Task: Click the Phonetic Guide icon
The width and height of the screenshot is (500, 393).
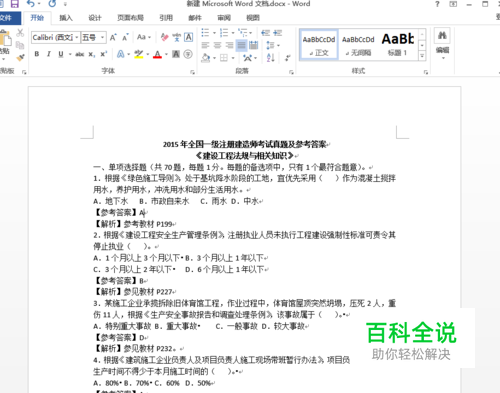Action: point(177,37)
